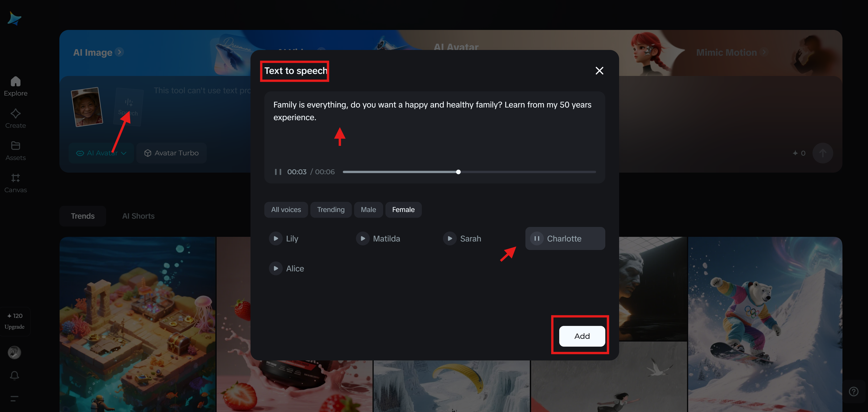Pause the Charlotte voice preview
The image size is (868, 412).
537,238
